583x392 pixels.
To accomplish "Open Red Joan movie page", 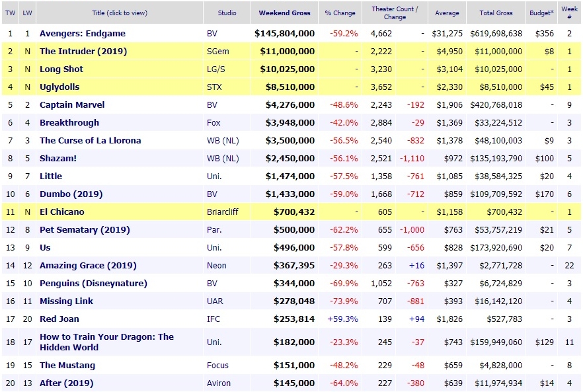I will coord(59,319).
